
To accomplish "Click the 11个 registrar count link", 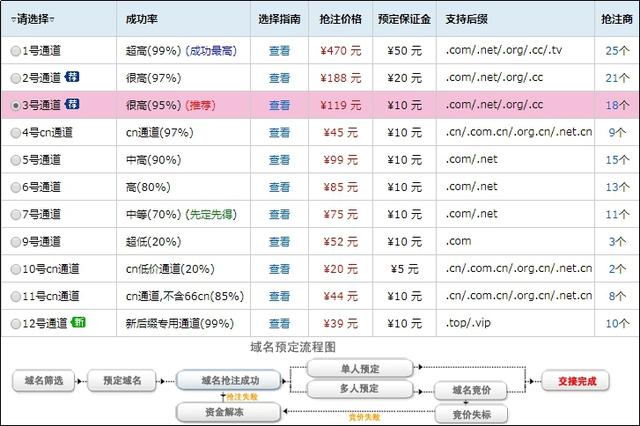I will click(617, 215).
